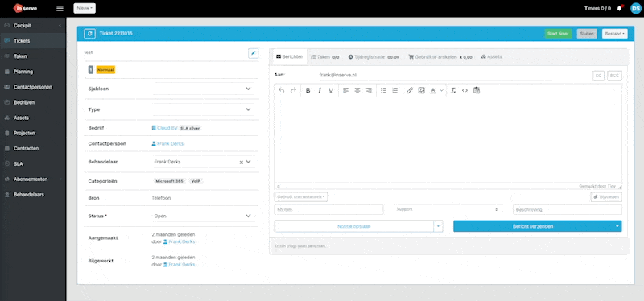Open the DS user avatar menu
This screenshot has width=644, height=301.
(x=635, y=8)
